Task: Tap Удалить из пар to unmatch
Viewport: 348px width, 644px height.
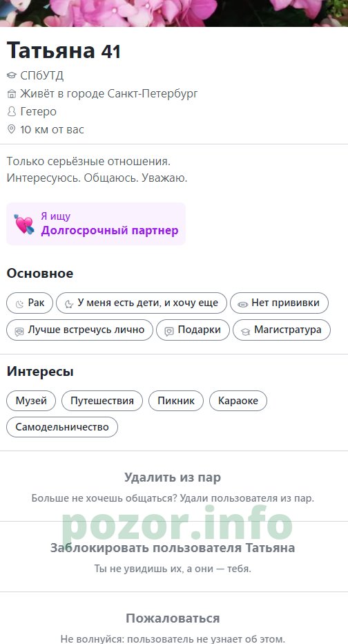Action: [173, 477]
